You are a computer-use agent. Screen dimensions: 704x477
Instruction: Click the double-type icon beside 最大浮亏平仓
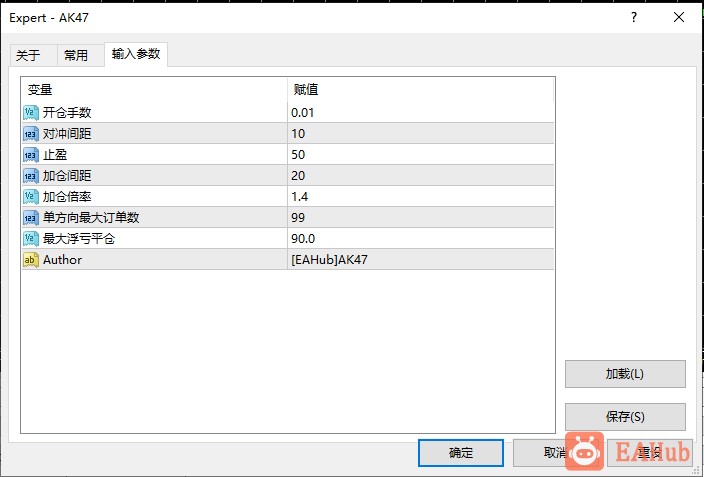[x=31, y=238]
